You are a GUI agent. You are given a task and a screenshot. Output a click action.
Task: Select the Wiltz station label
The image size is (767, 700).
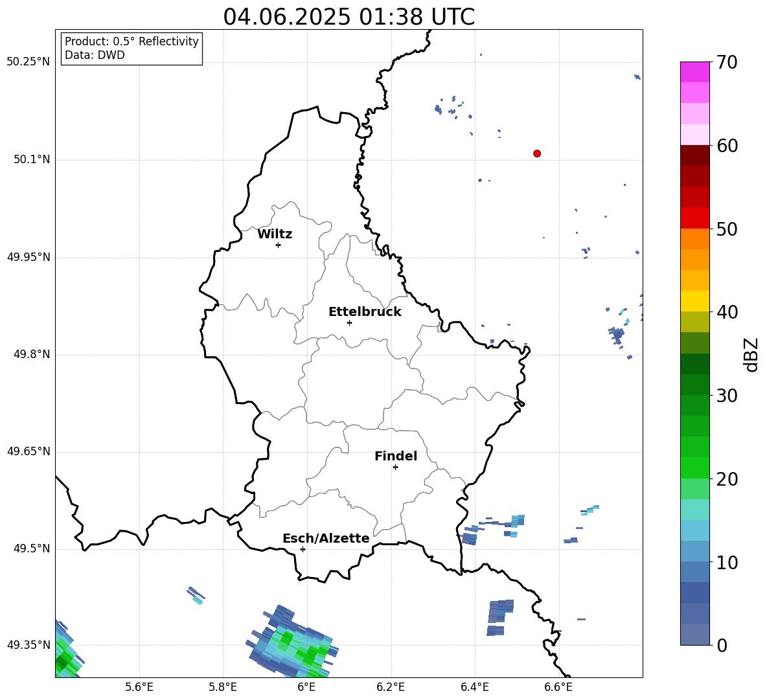275,234
